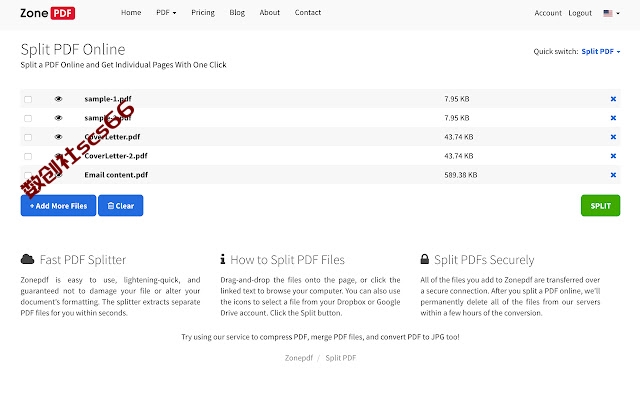The height and width of the screenshot is (400, 640).
Task: Click the Split PDFs Securely heading
Action: tap(484, 260)
